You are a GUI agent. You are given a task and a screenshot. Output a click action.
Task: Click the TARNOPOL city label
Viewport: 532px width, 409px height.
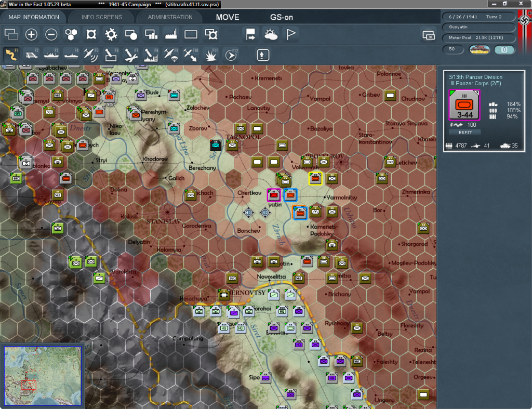click(x=243, y=137)
